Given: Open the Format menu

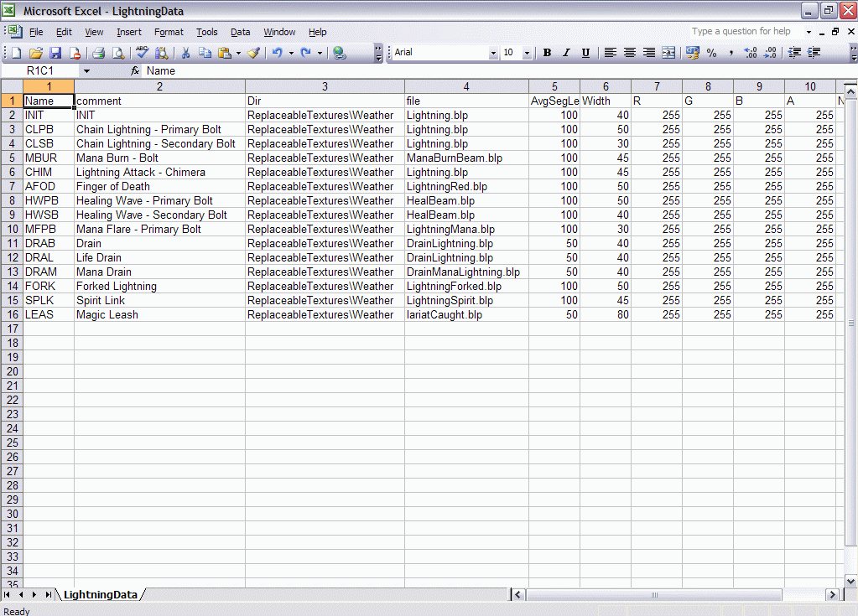Looking at the screenshot, I should click(x=169, y=32).
